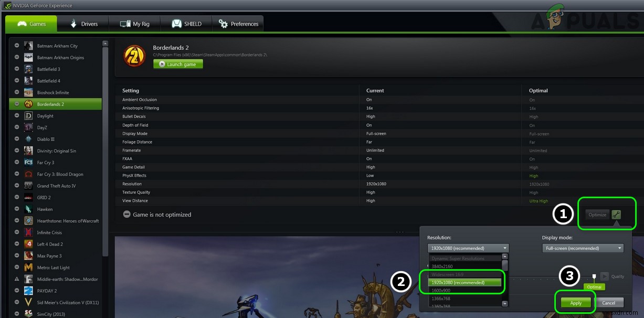Select Far Cry 3: Blood Dragon icon
The width and height of the screenshot is (644, 318).
(28, 174)
